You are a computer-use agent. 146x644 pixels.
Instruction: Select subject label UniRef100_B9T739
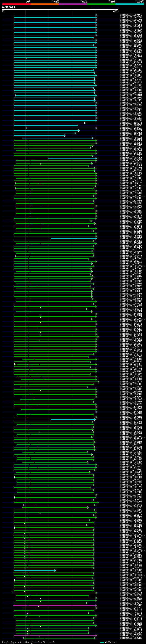pos(131,37)
